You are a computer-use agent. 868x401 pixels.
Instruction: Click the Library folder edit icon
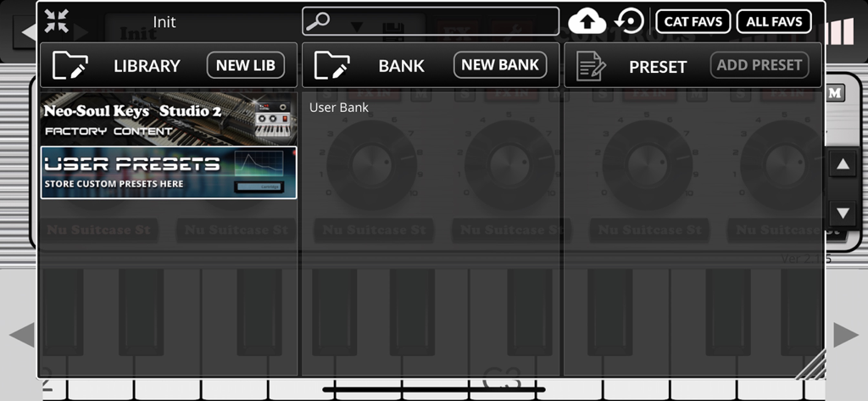[70, 65]
